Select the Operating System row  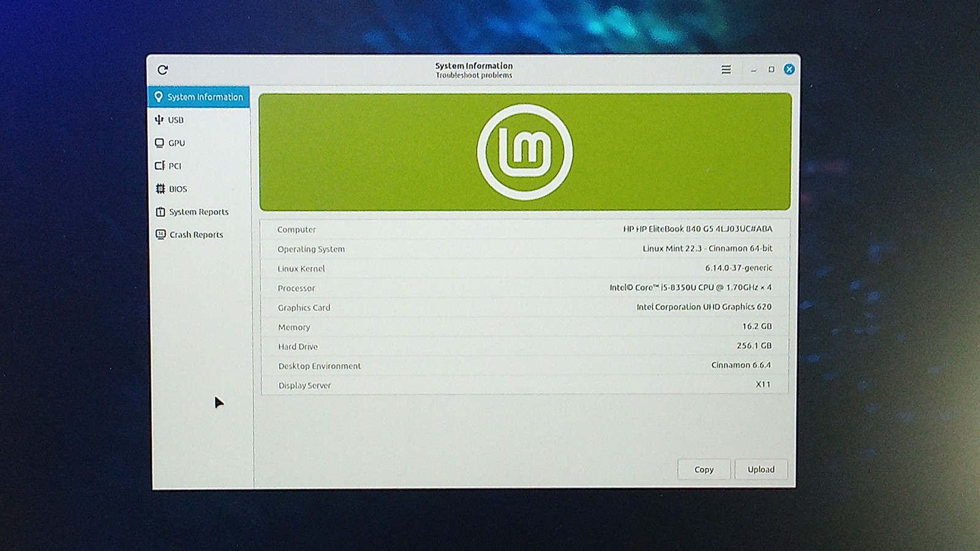click(525, 249)
